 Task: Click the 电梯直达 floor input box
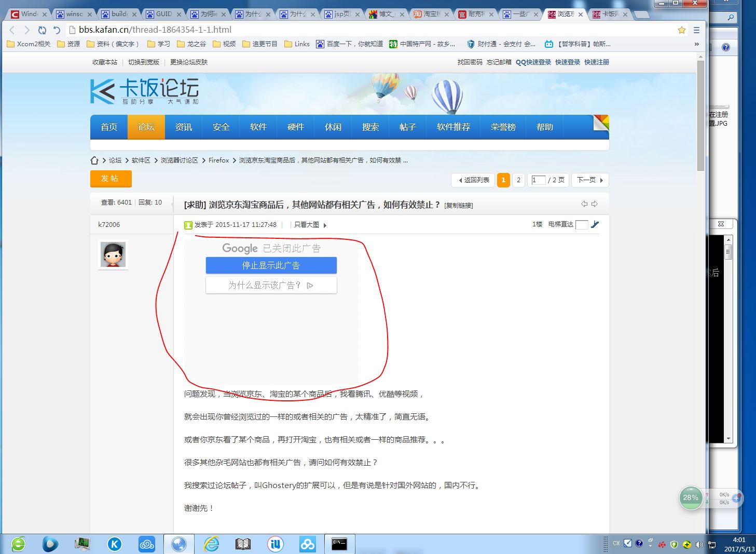(582, 225)
